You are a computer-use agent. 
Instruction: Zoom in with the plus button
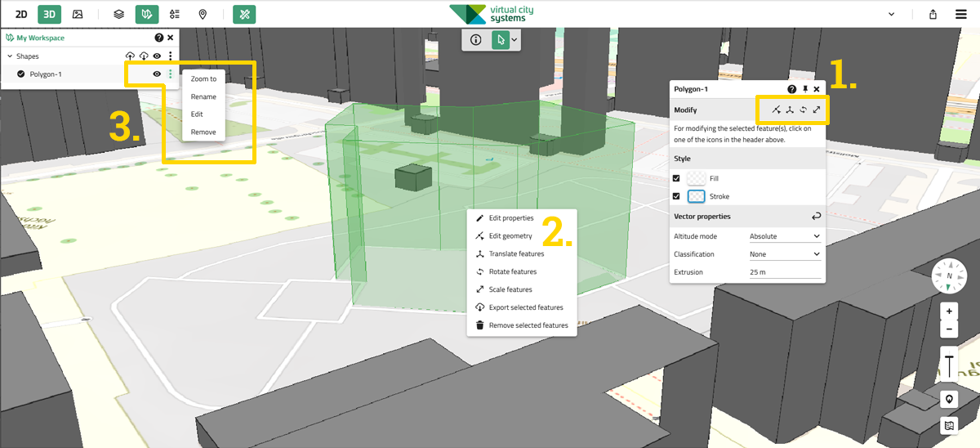pos(949,311)
